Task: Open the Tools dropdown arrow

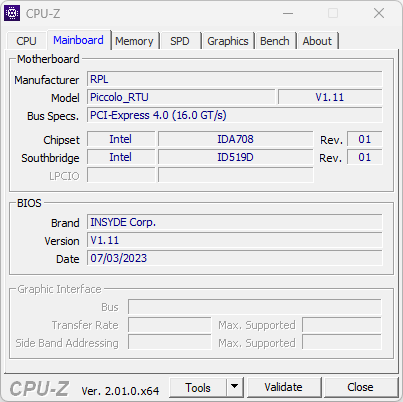Action: point(235,387)
